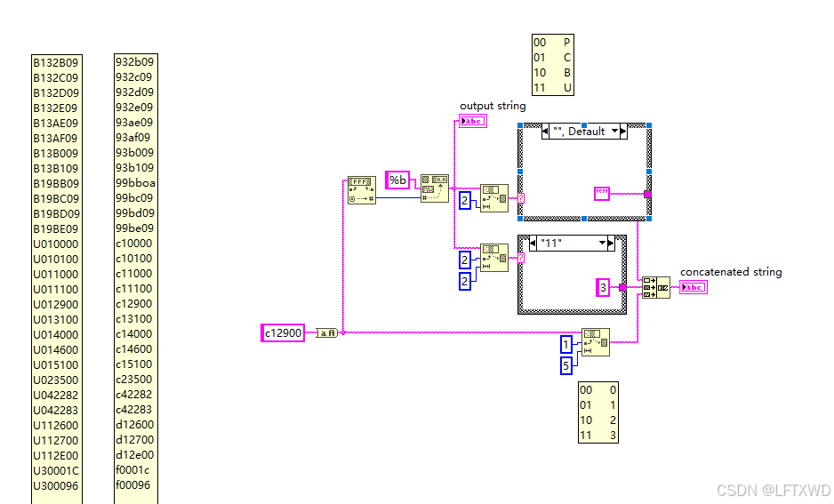834x504 pixels.
Task: Click the 99bboa entry in the right list
Action: point(136,183)
